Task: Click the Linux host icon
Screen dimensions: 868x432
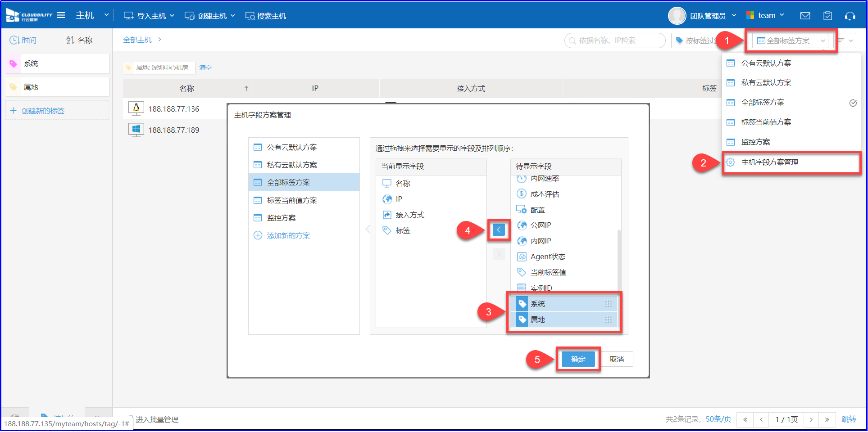Action: [x=136, y=108]
